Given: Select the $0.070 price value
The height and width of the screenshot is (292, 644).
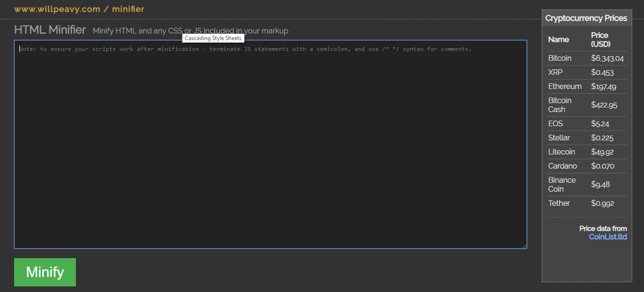Looking at the screenshot, I should (603, 166).
